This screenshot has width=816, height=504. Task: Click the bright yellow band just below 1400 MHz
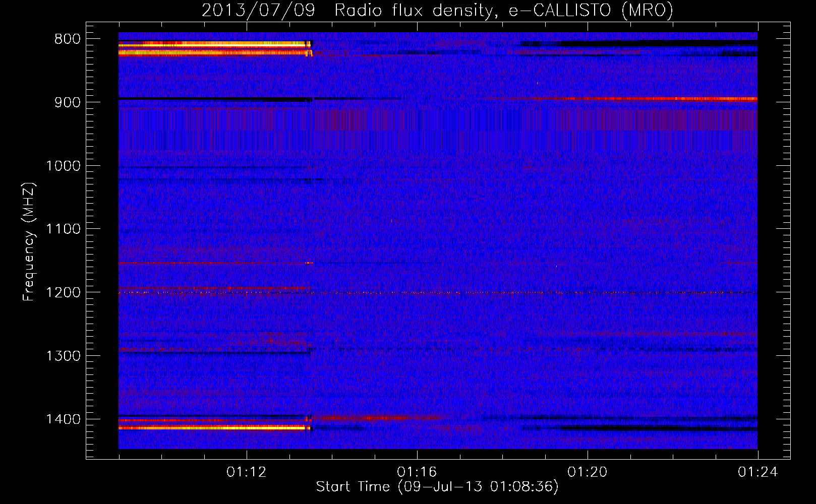pos(215,428)
